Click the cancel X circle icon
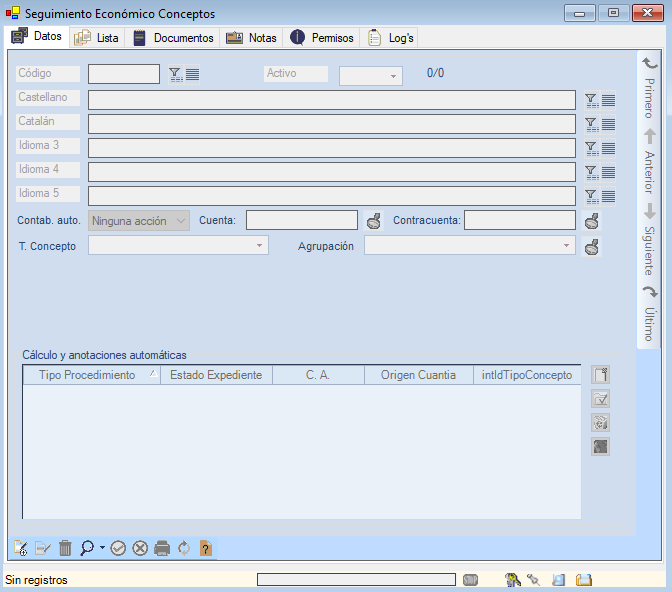 click(x=140, y=548)
